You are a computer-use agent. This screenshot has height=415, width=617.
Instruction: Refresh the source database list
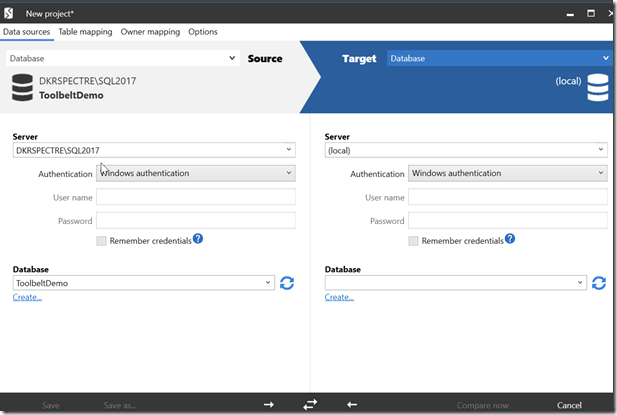point(287,283)
